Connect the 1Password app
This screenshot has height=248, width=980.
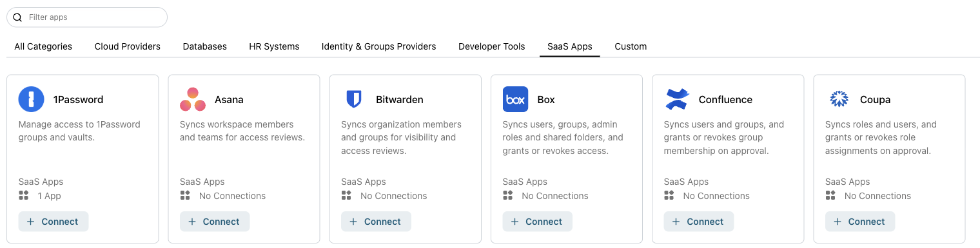pos(54,222)
